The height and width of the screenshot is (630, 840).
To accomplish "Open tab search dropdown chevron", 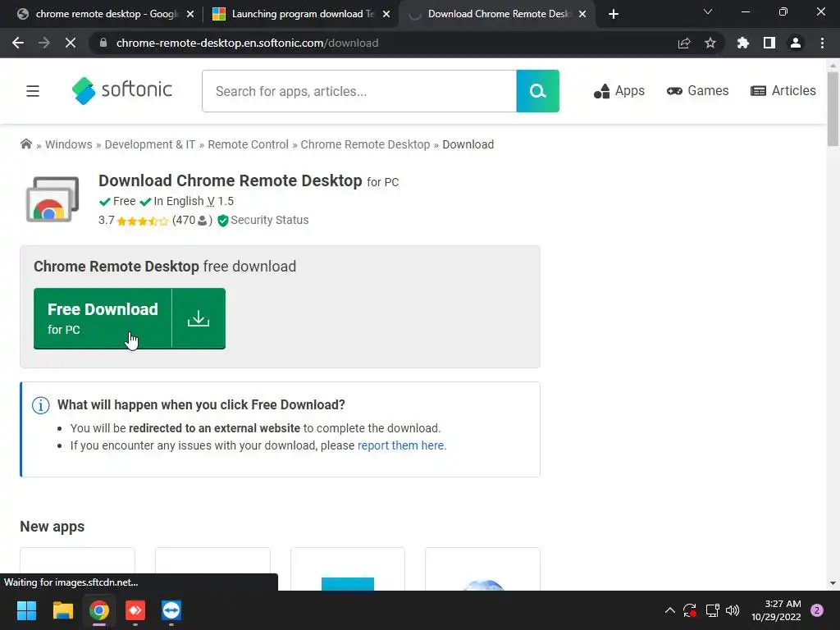I will click(708, 11).
